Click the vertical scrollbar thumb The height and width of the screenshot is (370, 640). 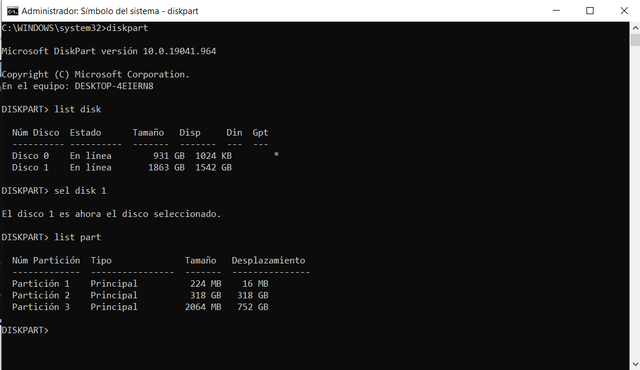(635, 40)
